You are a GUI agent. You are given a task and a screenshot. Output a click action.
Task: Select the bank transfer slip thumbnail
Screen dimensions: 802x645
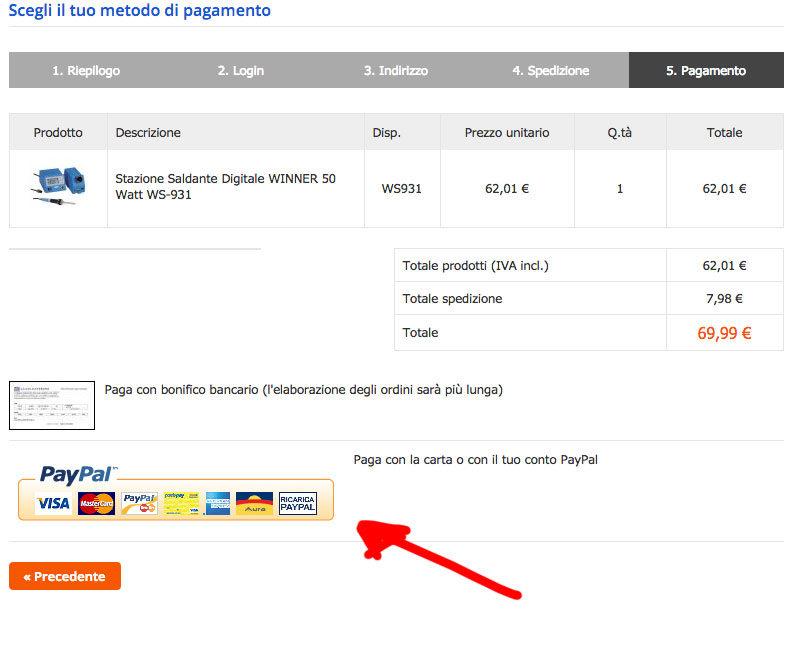[52, 406]
